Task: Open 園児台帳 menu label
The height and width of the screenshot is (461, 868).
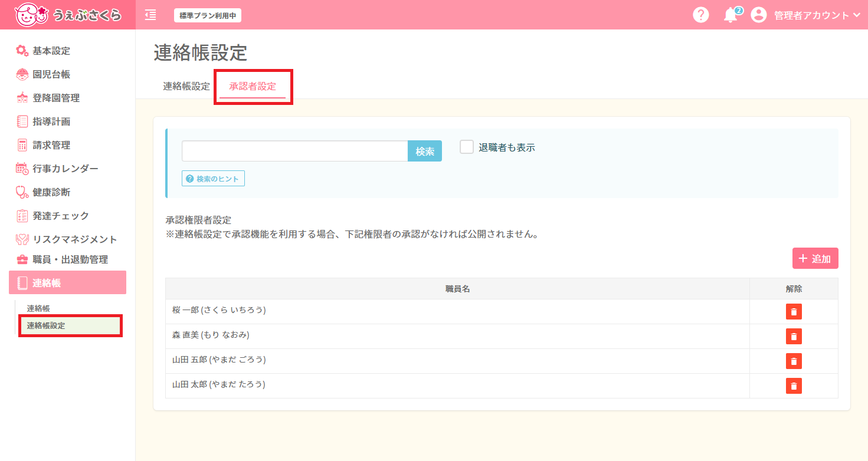Action: coord(51,74)
